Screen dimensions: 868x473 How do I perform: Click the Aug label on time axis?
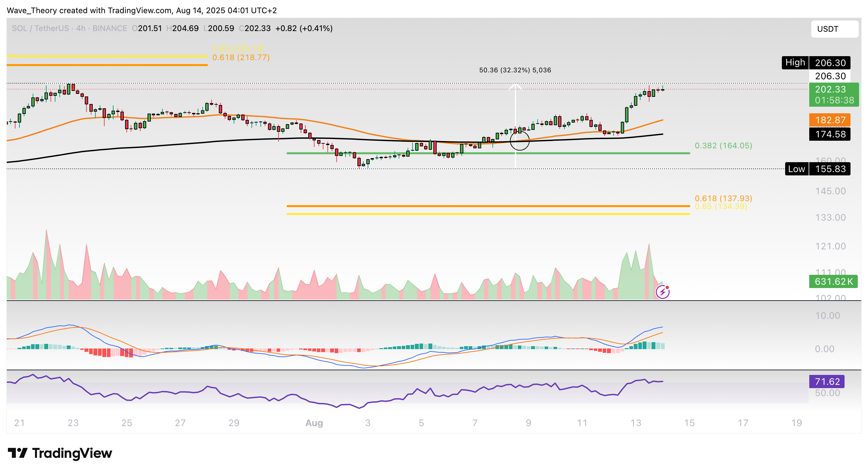[x=314, y=423]
